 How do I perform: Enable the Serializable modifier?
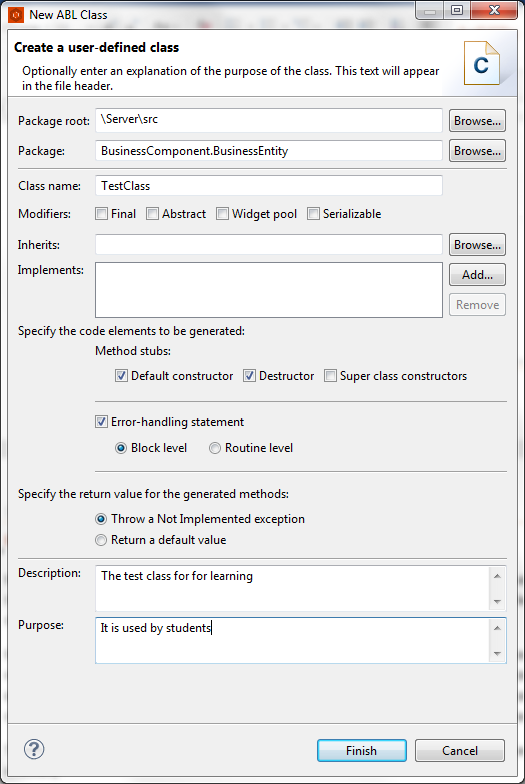coord(313,214)
